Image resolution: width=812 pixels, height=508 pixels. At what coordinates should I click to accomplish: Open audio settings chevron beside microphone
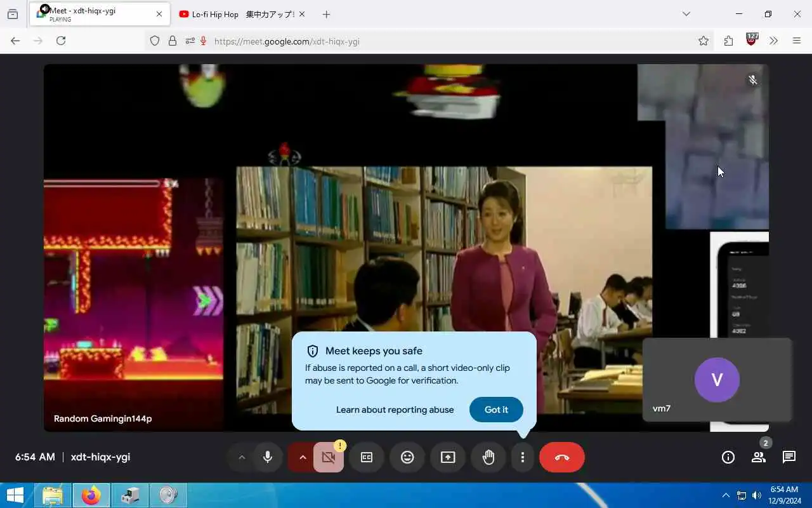(242, 457)
